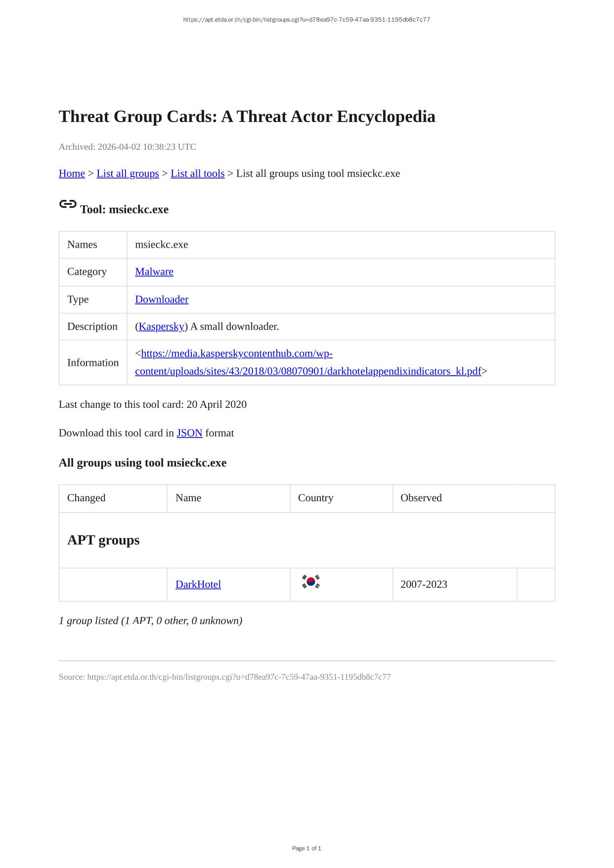
Task: Click the Name column header
Action: click(188, 498)
